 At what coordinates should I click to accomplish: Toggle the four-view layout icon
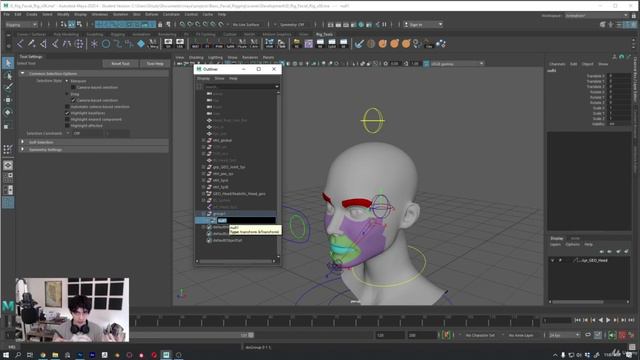pyautogui.click(x=8, y=178)
